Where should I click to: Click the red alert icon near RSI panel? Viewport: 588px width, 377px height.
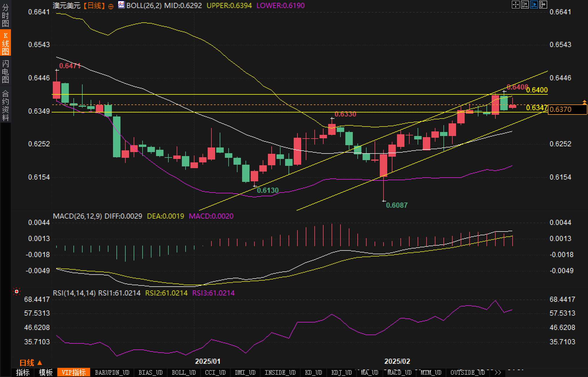tap(17, 292)
